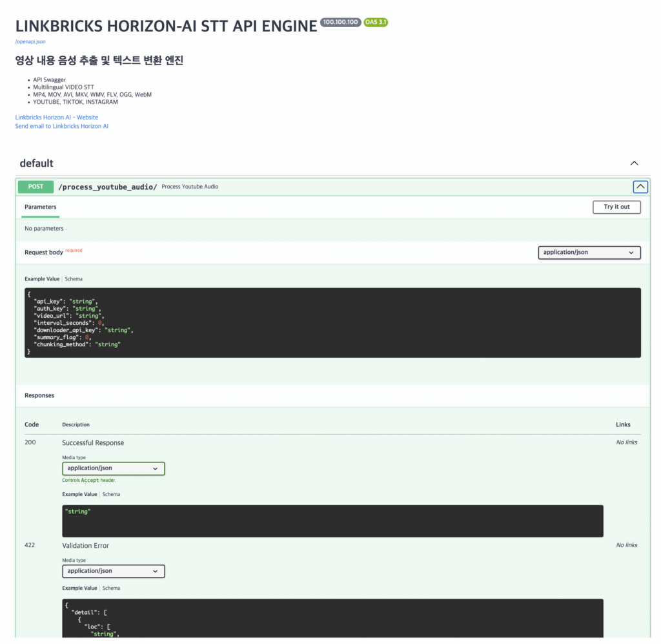Click the "chunking_method" line in request example
The width and height of the screenshot is (661, 644).
(x=77, y=344)
